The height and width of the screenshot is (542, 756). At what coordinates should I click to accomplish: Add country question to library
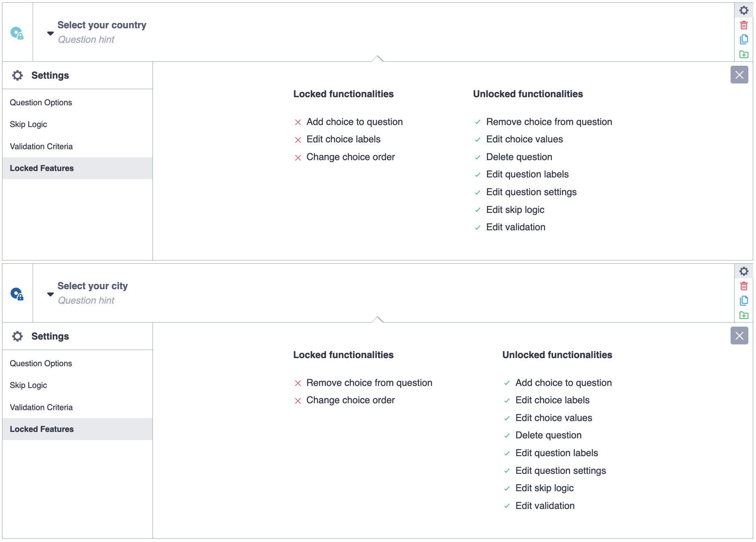coord(743,54)
